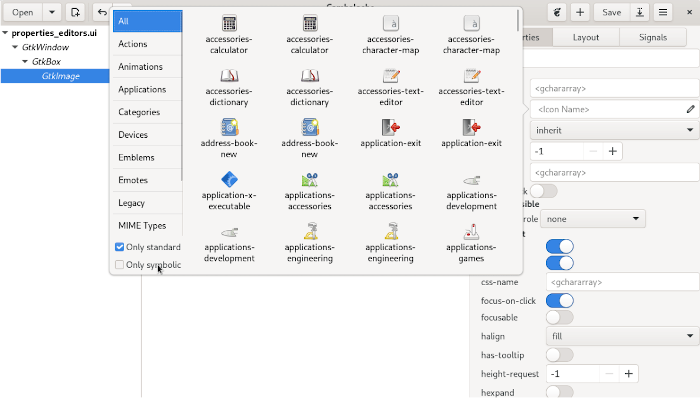The height and width of the screenshot is (401, 700).
Task: Turn off the focus-on-click switch
Action: [x=559, y=300]
